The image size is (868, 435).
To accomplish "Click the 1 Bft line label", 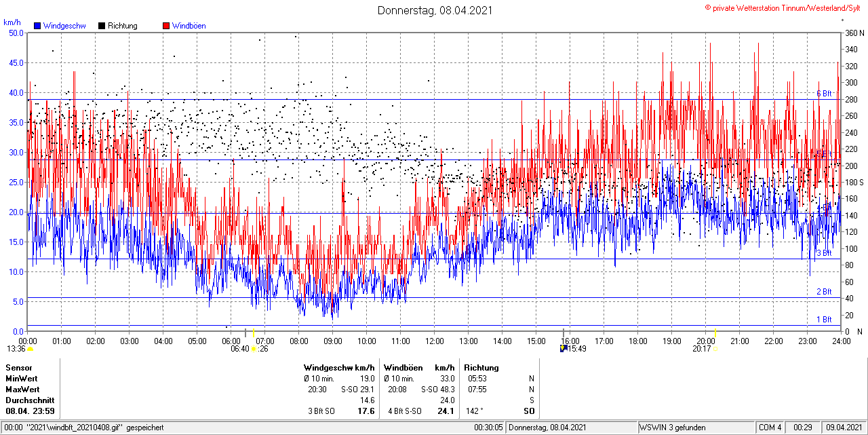I will click(x=823, y=320).
